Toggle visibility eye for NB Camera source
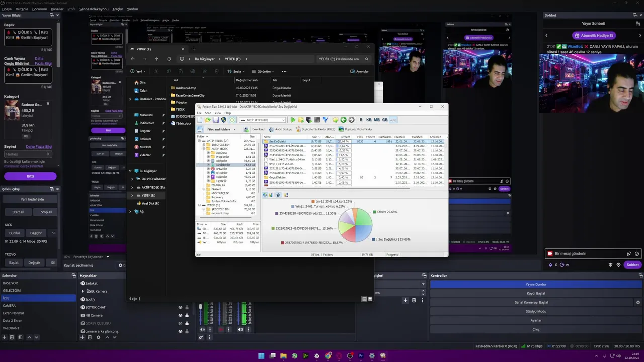This screenshot has height=362, width=644. pos(180,315)
